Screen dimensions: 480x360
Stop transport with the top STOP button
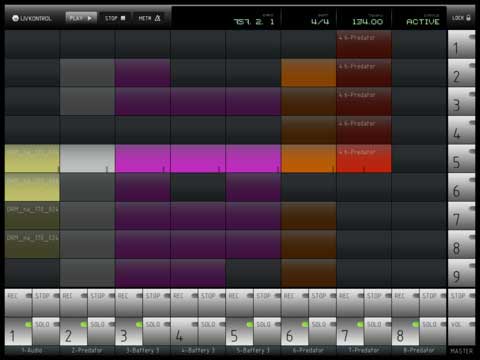115,18
